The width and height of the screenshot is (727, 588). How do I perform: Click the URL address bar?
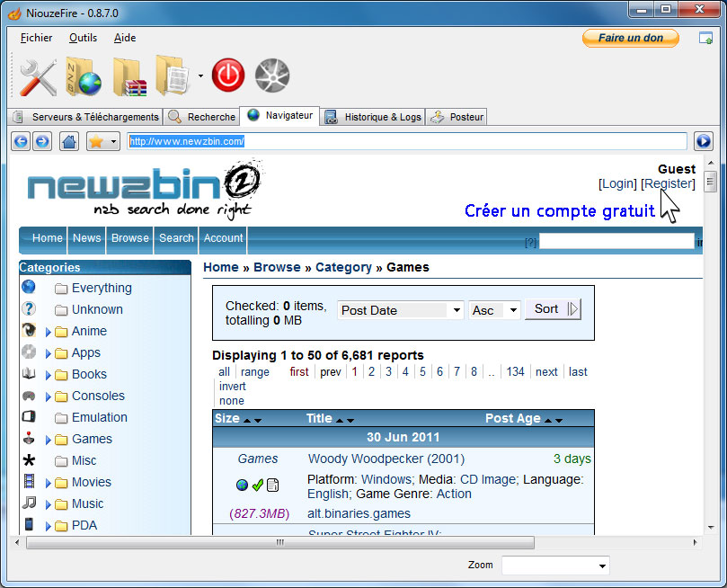(x=407, y=141)
